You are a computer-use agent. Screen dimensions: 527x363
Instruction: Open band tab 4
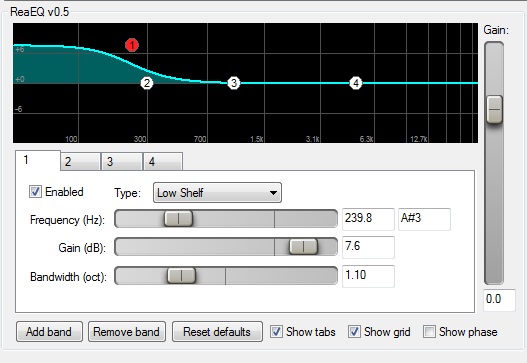click(x=163, y=162)
